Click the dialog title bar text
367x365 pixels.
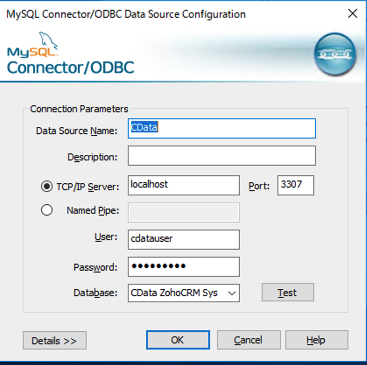126,14
